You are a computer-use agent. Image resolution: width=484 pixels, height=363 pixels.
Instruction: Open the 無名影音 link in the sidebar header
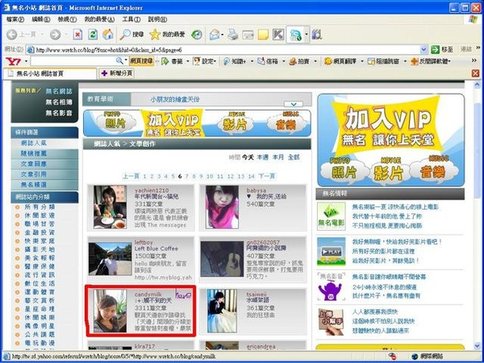point(59,113)
